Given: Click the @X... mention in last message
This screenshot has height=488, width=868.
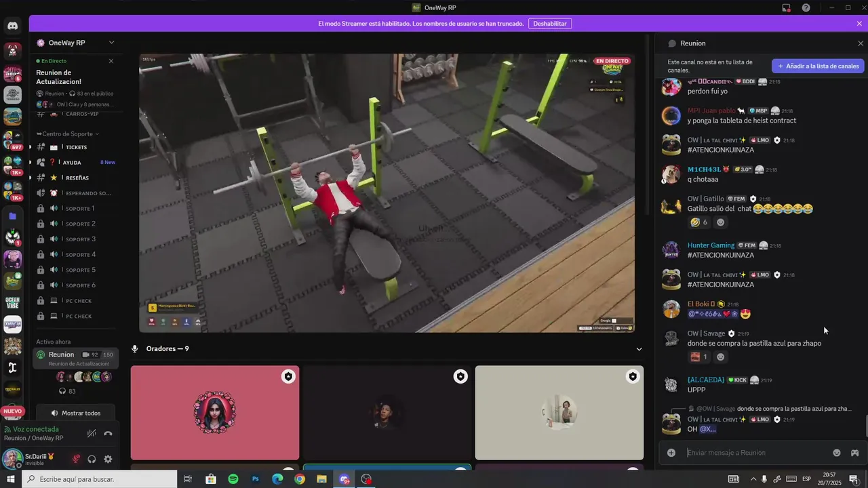Looking at the screenshot, I should (x=708, y=429).
